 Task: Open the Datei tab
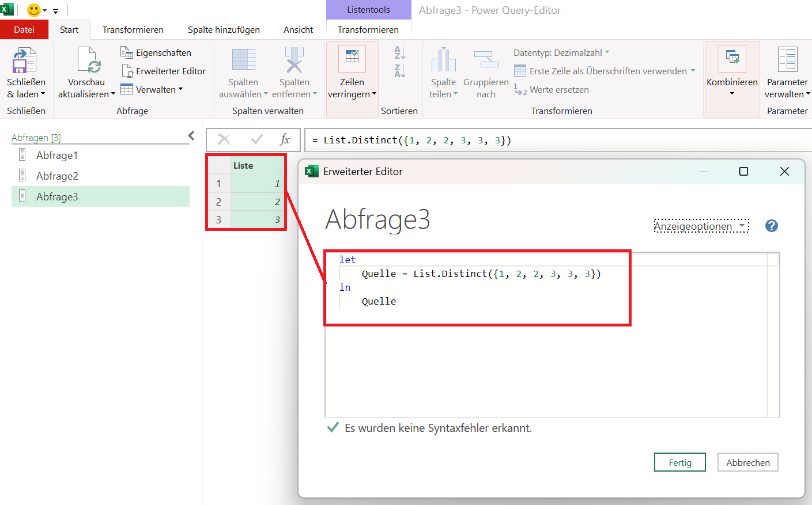(24, 29)
